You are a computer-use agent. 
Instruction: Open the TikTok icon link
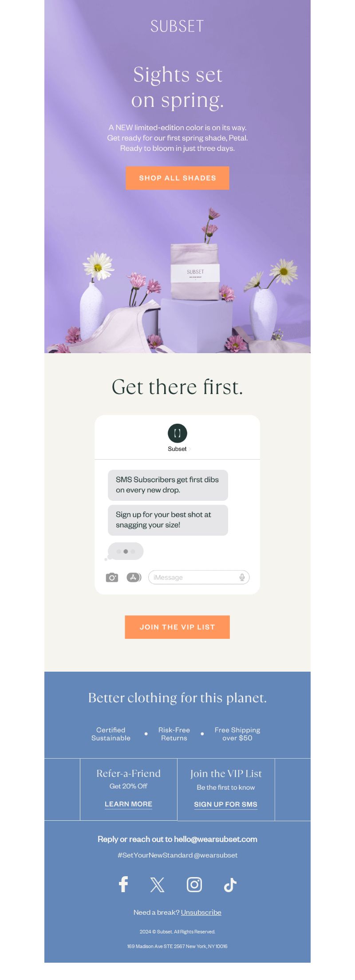[x=230, y=885]
